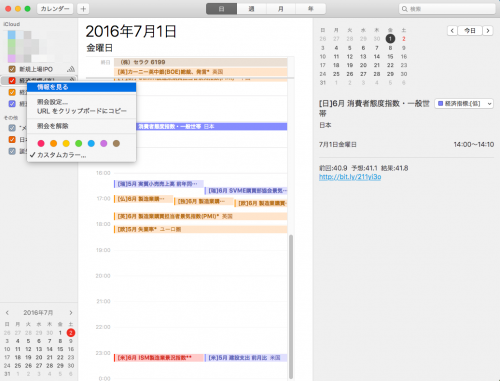Viewport: 500px width, 381px height.
Task: Switch to 週 week view tab
Action: [251, 9]
